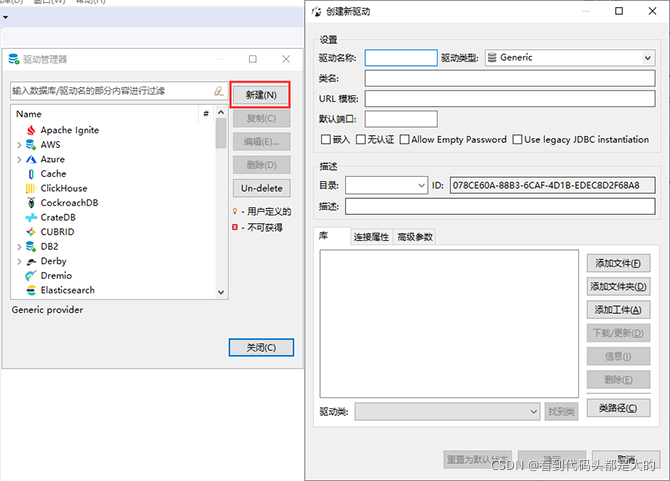
Task: Focus the 默认端口 input field
Action: [401, 119]
